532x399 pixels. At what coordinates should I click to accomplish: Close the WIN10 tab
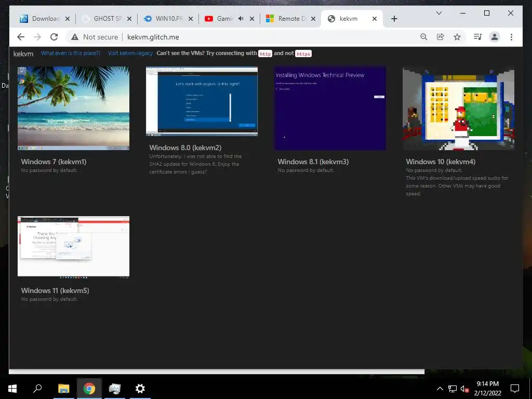[x=191, y=19]
